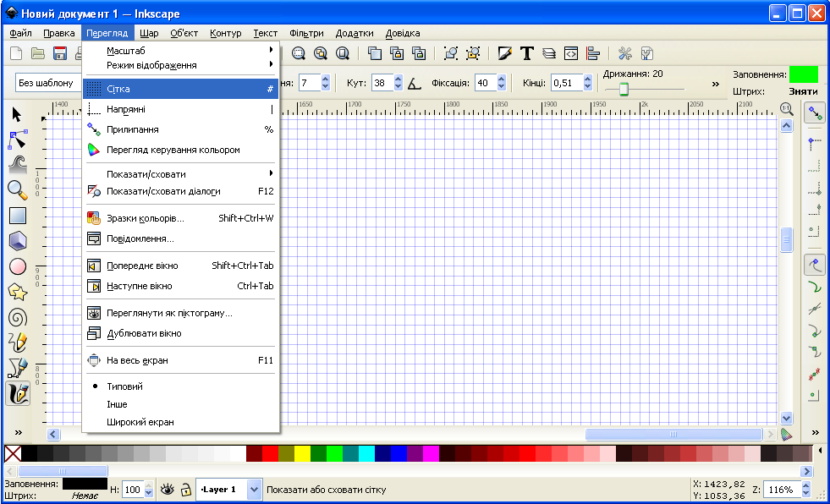Choose Переглянути як піктограму entry
The height and width of the screenshot is (504, 830).
180,313
